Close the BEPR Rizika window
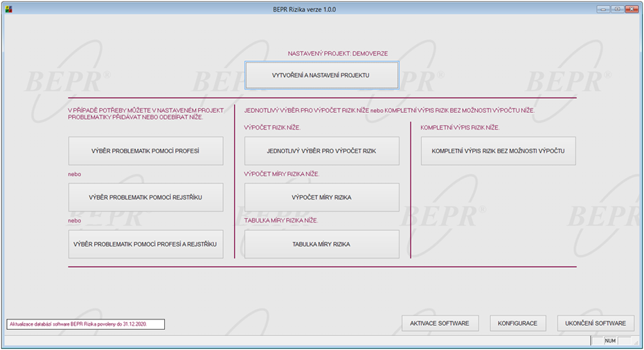 pyautogui.click(x=632, y=9)
